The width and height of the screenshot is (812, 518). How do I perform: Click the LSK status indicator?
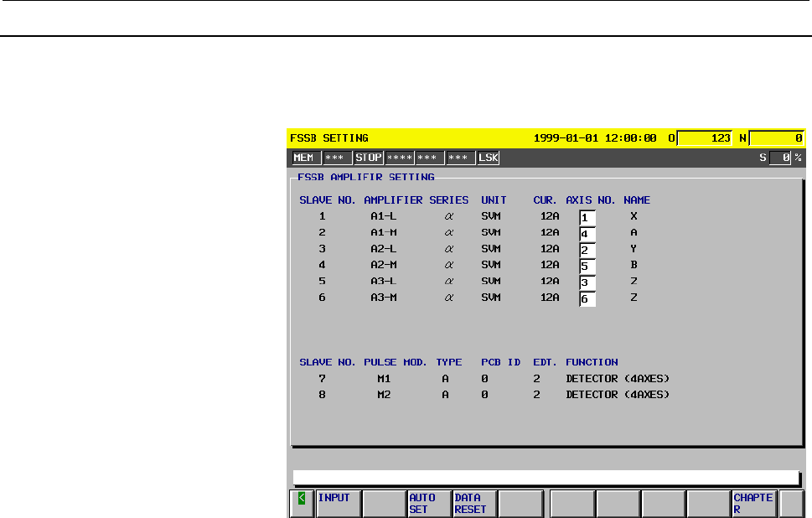click(x=488, y=157)
